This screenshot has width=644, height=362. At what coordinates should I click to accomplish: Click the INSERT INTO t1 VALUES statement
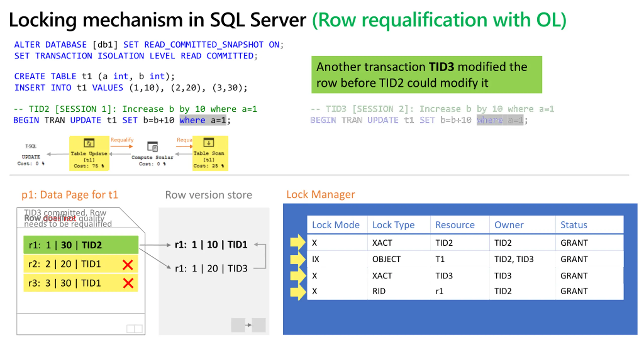tap(131, 87)
